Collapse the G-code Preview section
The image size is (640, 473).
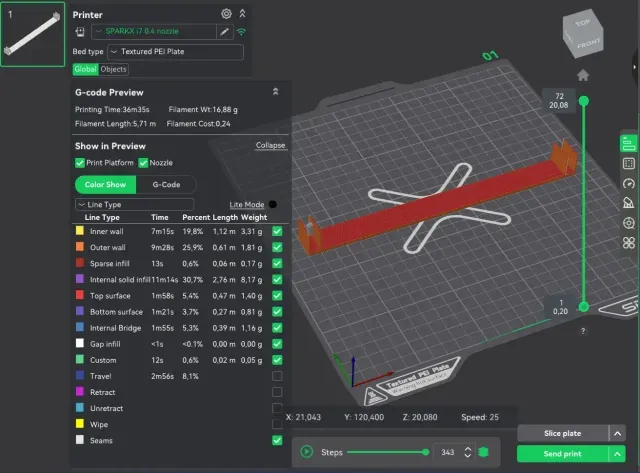pyautogui.click(x=276, y=92)
